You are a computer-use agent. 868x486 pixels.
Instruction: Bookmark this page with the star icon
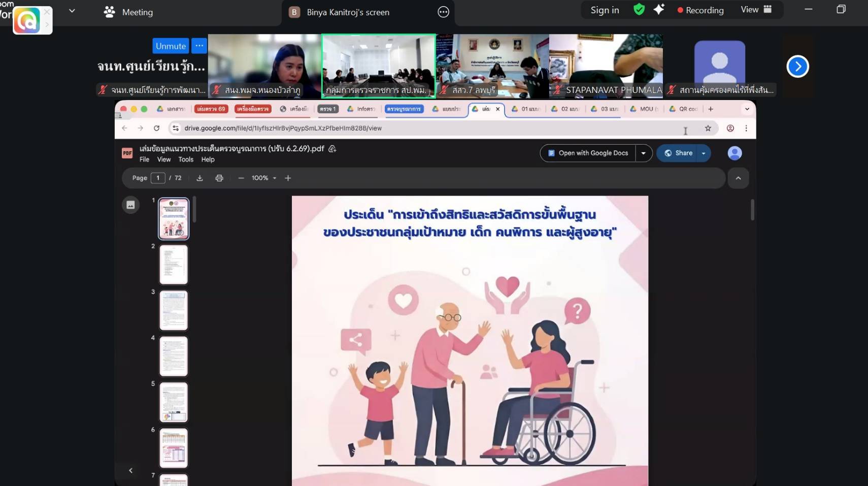tap(708, 128)
